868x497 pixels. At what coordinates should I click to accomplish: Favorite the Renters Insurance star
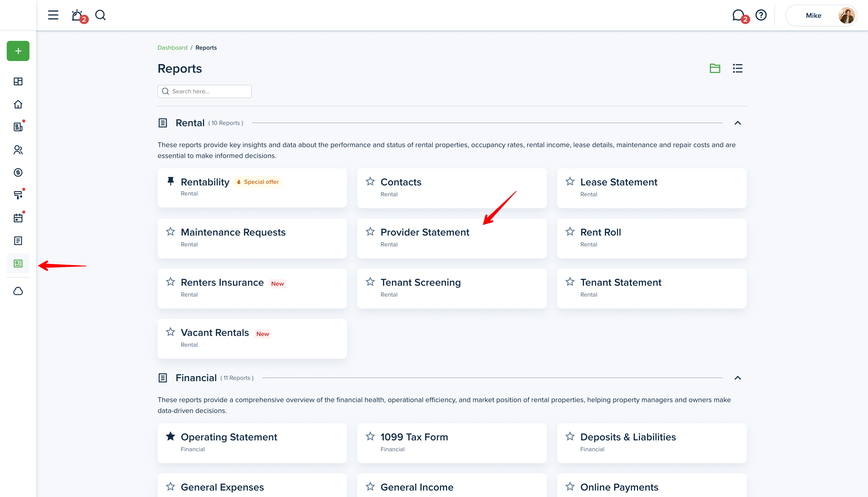pyautogui.click(x=171, y=282)
